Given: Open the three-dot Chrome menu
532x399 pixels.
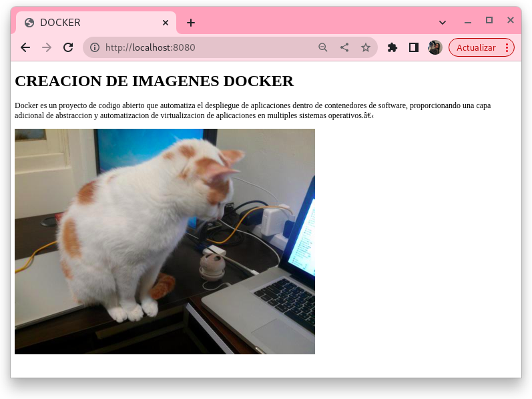Looking at the screenshot, I should click(507, 47).
